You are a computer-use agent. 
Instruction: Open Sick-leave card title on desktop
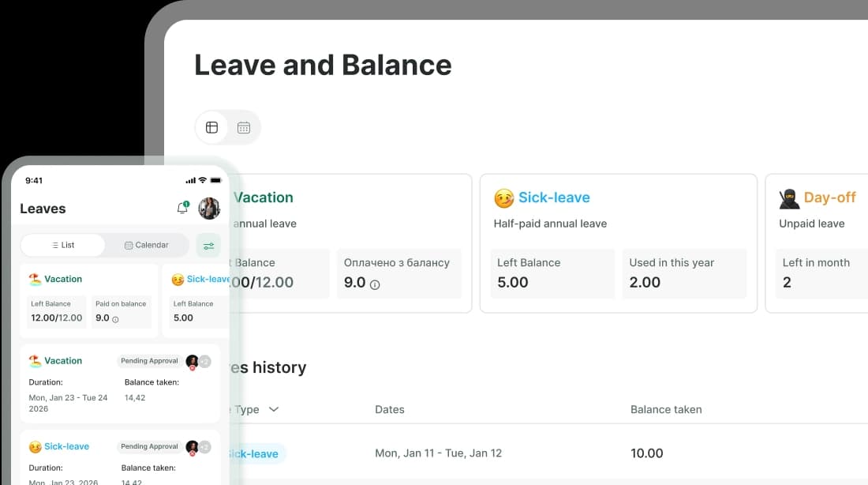click(554, 197)
